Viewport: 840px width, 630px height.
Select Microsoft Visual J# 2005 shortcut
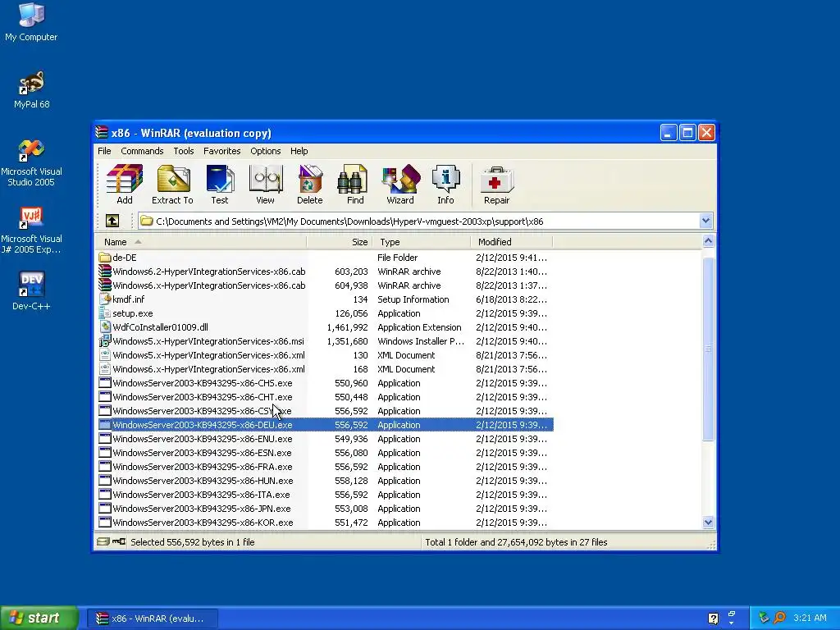pyautogui.click(x=31, y=231)
